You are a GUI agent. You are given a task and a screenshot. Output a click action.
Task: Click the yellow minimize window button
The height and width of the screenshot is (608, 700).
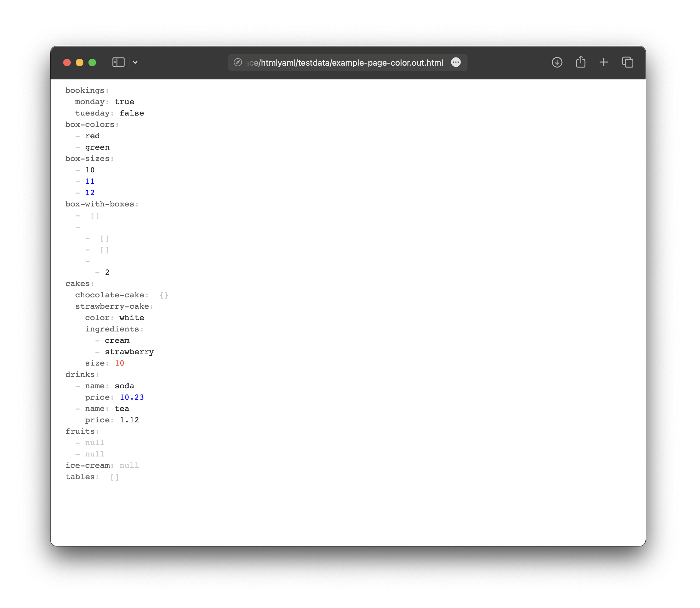click(x=79, y=63)
